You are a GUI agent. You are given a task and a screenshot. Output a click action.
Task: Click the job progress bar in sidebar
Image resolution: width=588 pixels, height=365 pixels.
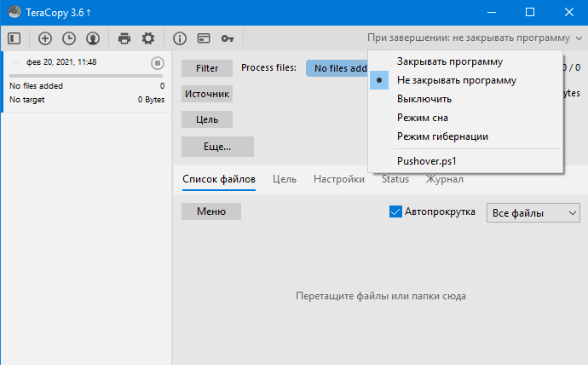(x=85, y=76)
